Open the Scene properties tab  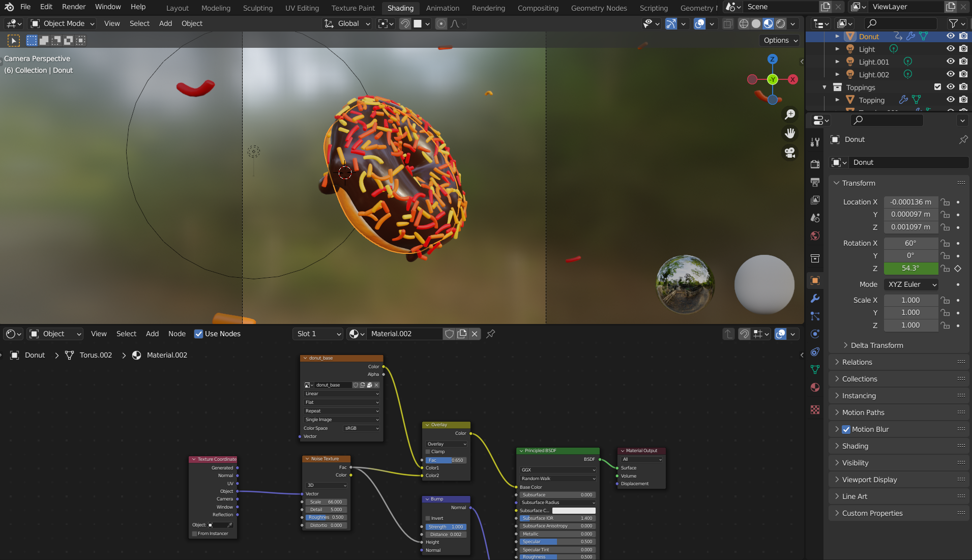(x=815, y=218)
